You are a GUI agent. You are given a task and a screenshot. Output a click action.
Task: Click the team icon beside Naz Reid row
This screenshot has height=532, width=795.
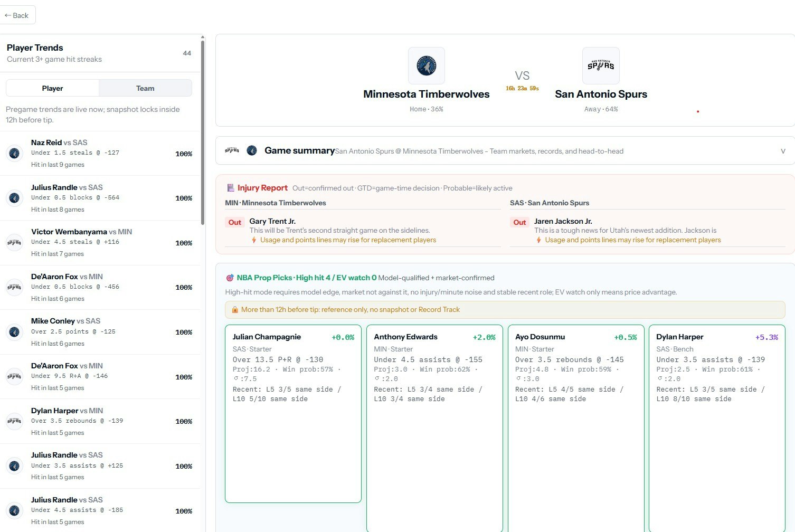(14, 153)
